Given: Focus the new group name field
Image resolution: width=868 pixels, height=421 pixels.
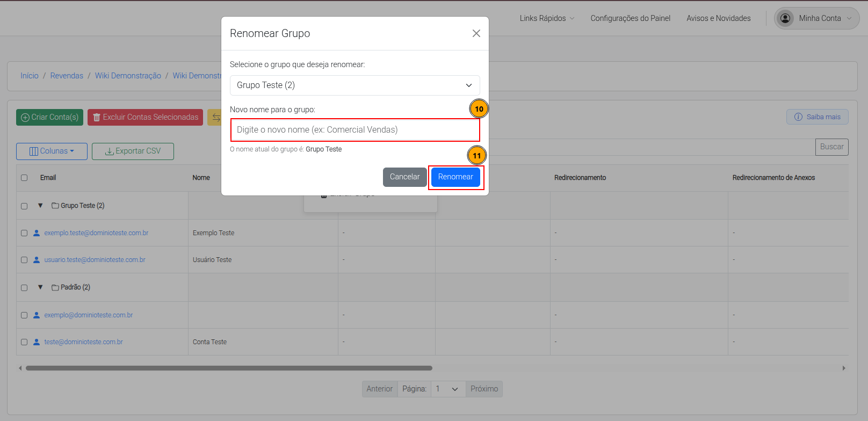Looking at the screenshot, I should [x=355, y=130].
